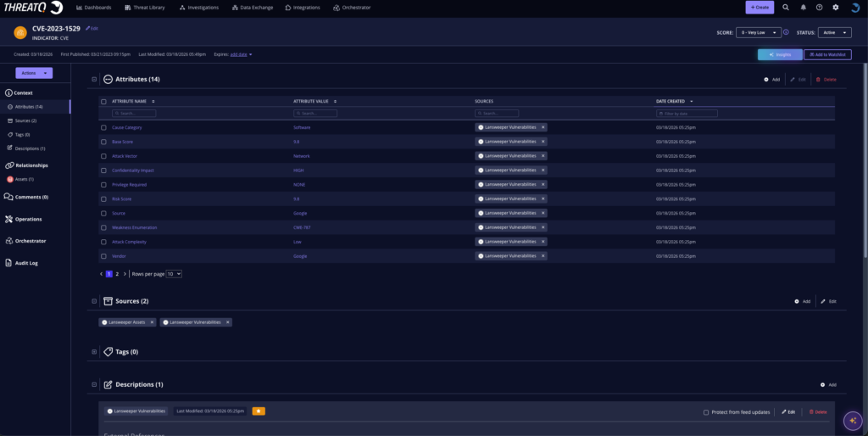The height and width of the screenshot is (436, 868).
Task: Click the ThreatQ logo
Action: (x=33, y=7)
